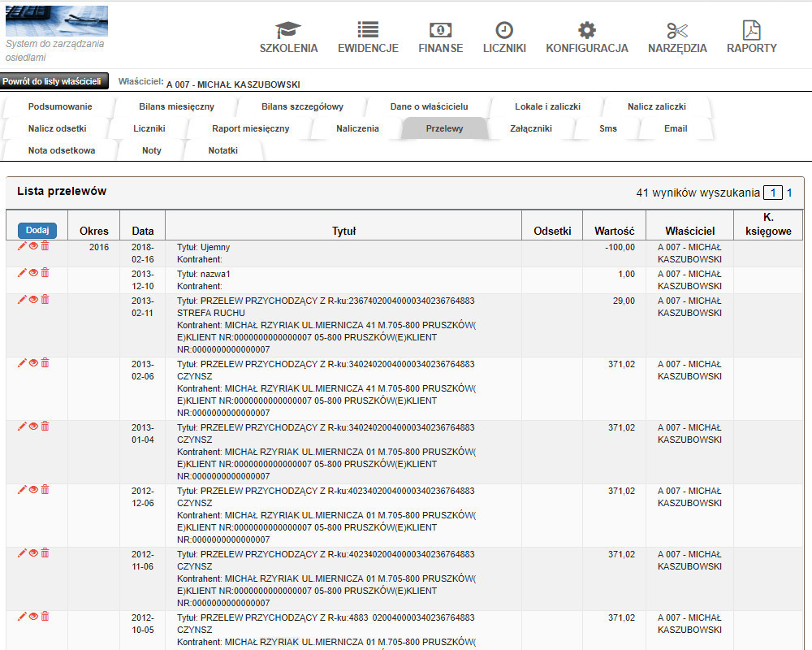
Task: Open the RAPORTY PDF menu
Action: click(751, 37)
